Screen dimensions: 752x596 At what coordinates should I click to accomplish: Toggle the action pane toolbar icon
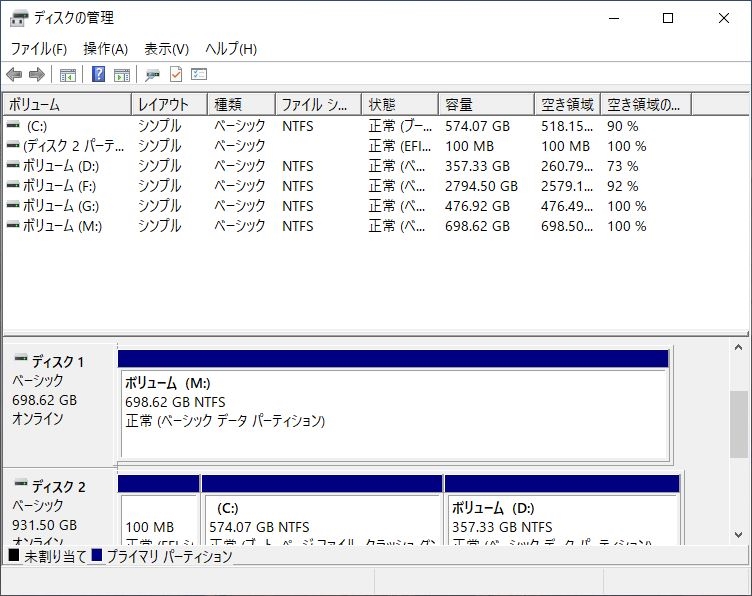point(122,75)
